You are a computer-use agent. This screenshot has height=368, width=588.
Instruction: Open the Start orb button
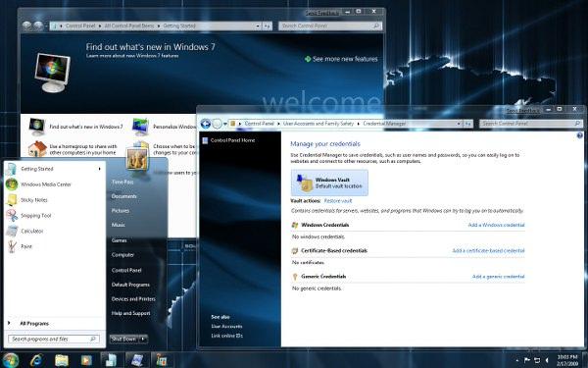click(11, 360)
